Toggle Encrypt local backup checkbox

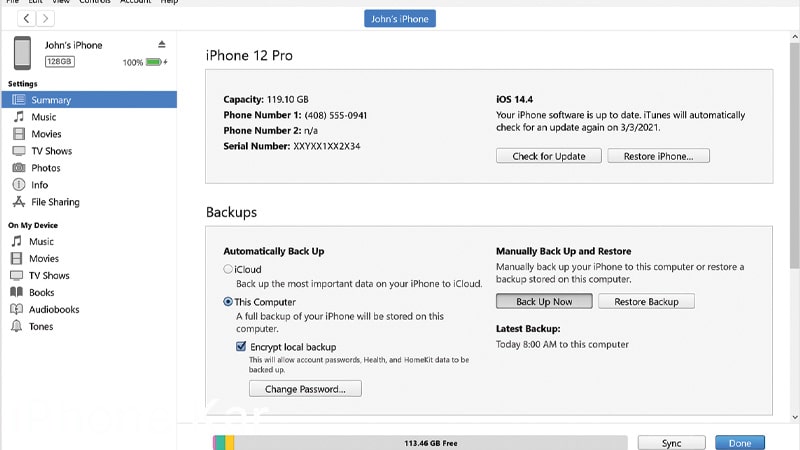click(x=241, y=346)
